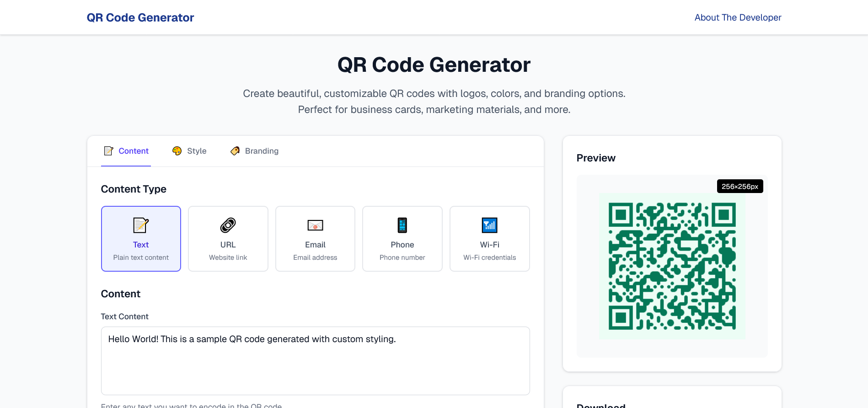Choose the Email content type
868x408 pixels.
[315, 238]
